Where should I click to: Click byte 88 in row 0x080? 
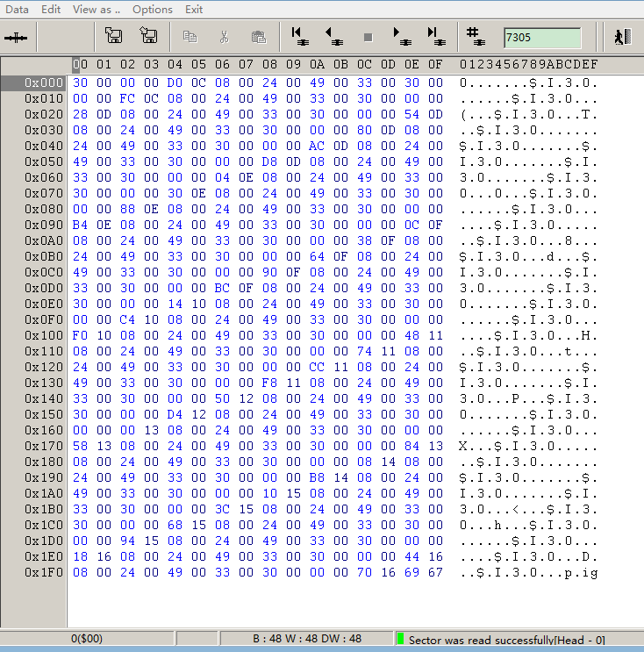coord(127,209)
